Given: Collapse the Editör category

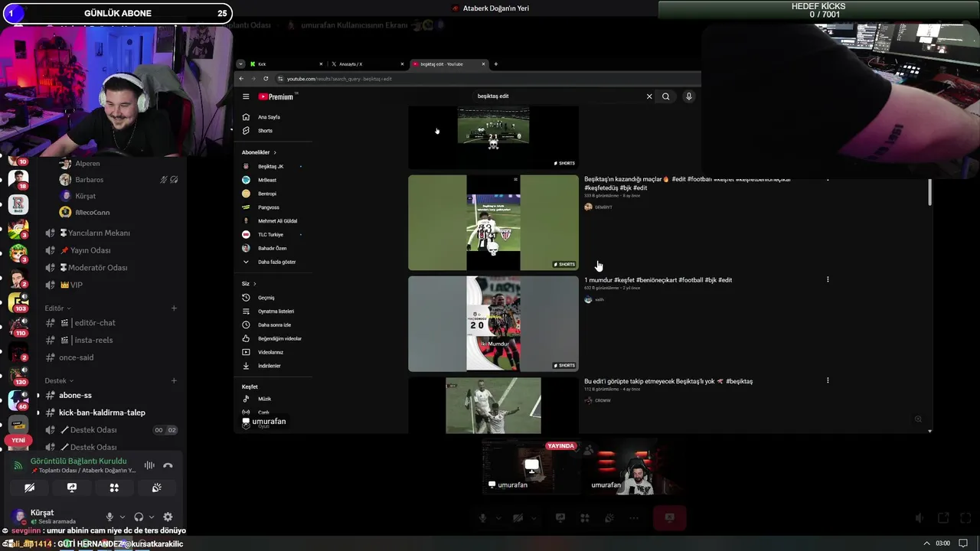Looking at the screenshot, I should [57, 308].
